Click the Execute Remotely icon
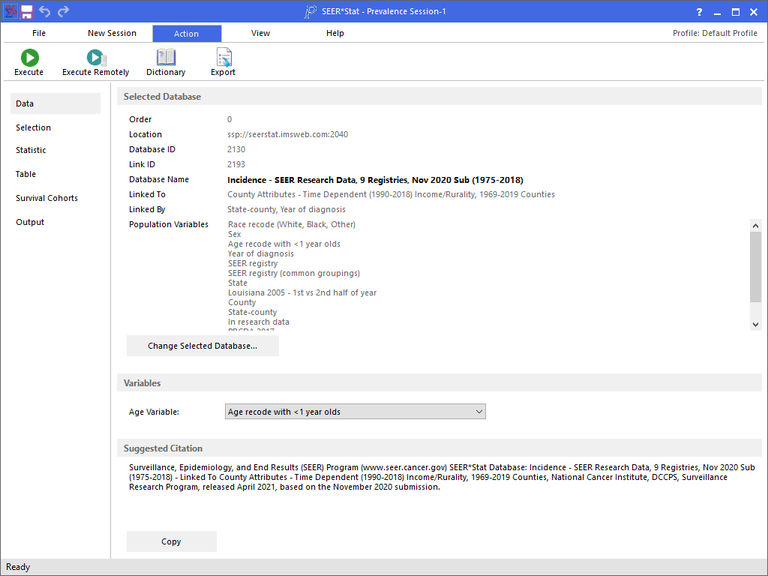This screenshot has height=576, width=768. coord(95,59)
